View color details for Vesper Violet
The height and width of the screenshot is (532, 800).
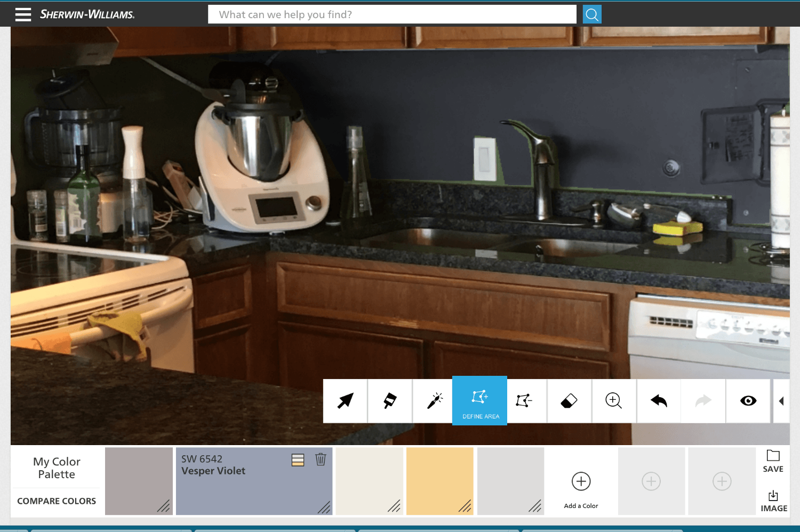point(298,460)
